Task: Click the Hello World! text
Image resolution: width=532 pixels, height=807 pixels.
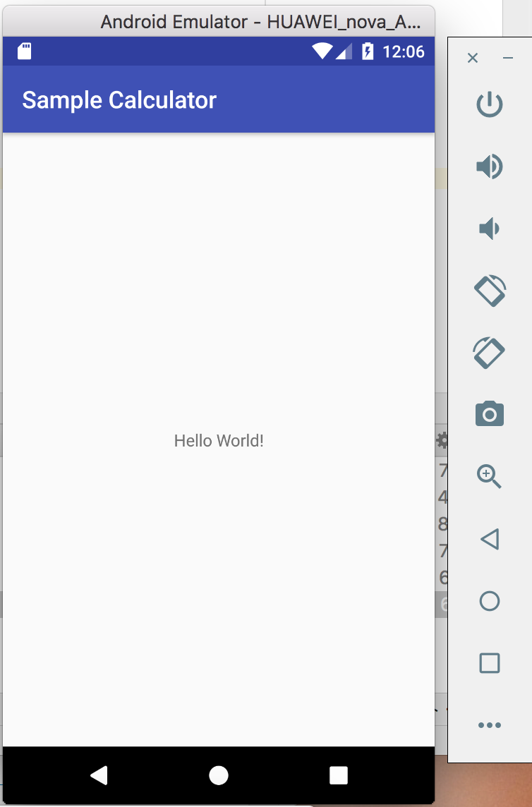Action: tap(219, 441)
